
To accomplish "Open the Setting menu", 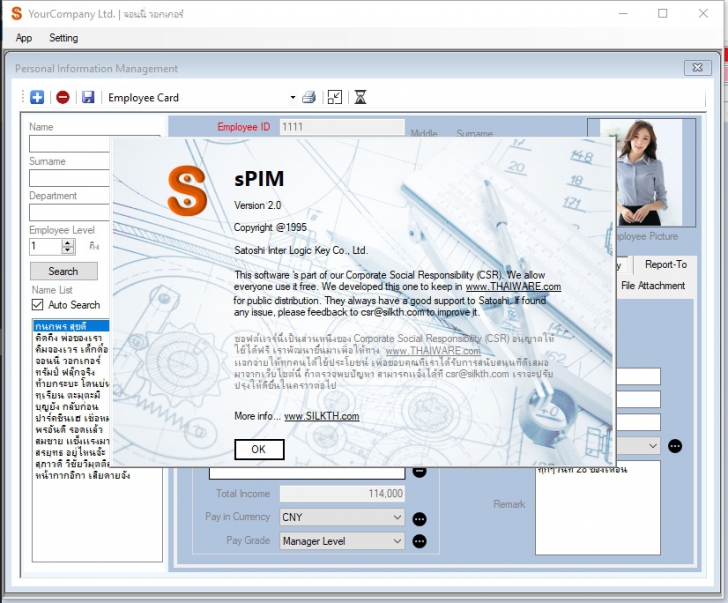I will pyautogui.click(x=64, y=38).
